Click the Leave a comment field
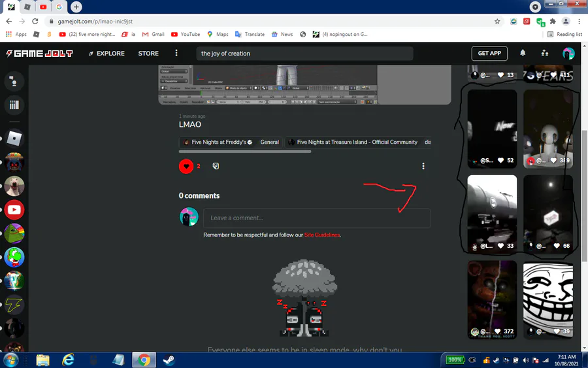The width and height of the screenshot is (588, 368). tap(317, 218)
